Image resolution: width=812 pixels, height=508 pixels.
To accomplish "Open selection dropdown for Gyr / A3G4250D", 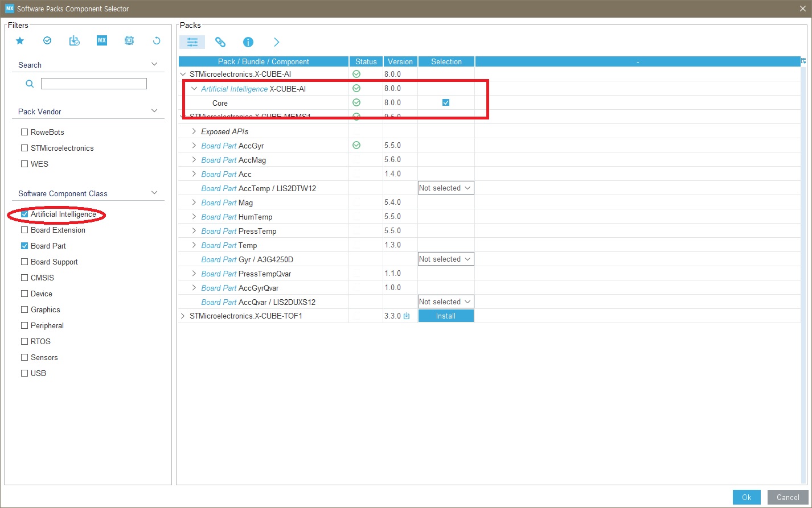I will (446, 259).
